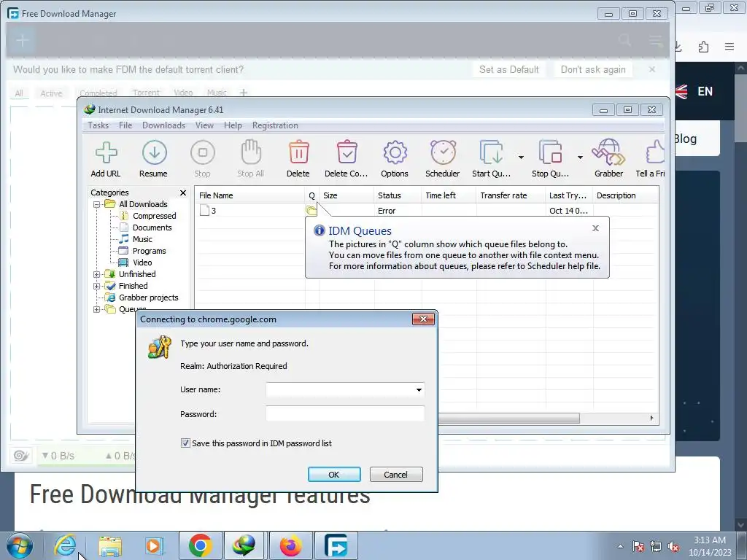The width and height of the screenshot is (747, 560).
Task: Select the Documents category
Action: tap(152, 227)
